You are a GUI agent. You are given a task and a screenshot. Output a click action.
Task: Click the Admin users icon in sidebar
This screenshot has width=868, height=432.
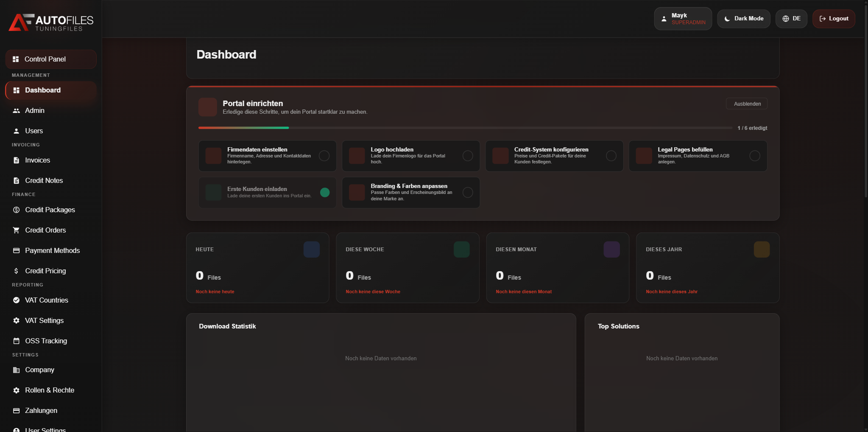coord(16,110)
